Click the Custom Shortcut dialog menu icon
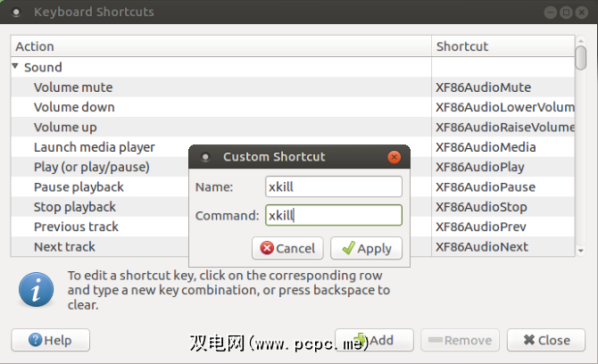598x364 pixels. 205,157
